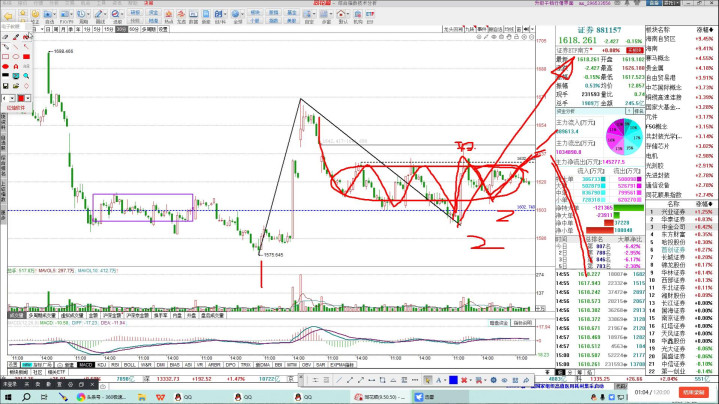
Task: Open the File Explorer taskbar icon
Action: [x=142, y=397]
